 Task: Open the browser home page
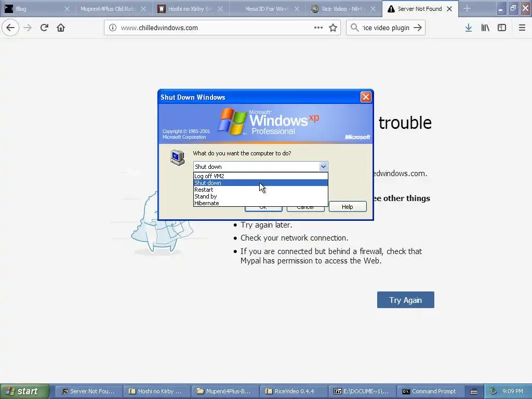click(x=61, y=28)
